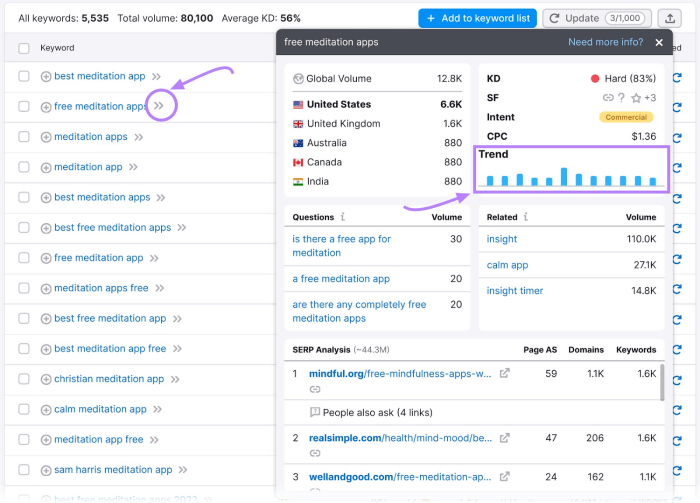Open realsimple.com result external link icon
Image resolution: width=700 pixels, height=503 pixels.
click(x=504, y=438)
